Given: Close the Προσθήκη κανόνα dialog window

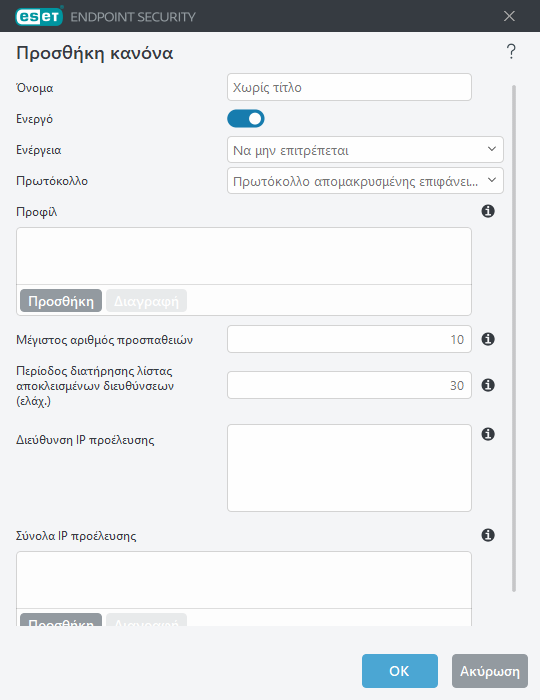Looking at the screenshot, I should click(509, 17).
